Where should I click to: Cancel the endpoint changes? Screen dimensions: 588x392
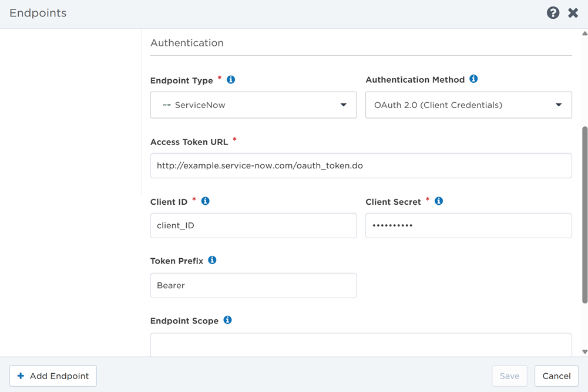(556, 376)
